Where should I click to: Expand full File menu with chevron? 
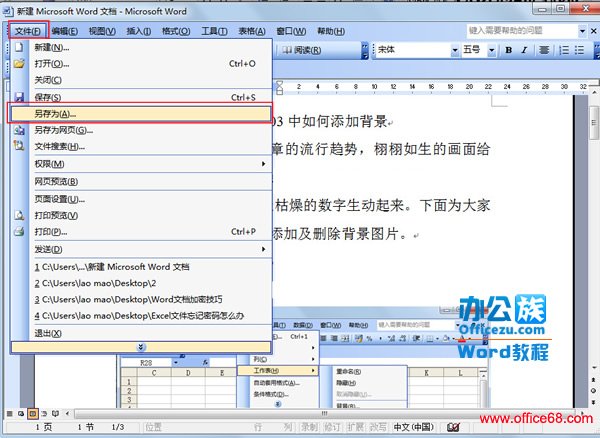click(x=141, y=347)
